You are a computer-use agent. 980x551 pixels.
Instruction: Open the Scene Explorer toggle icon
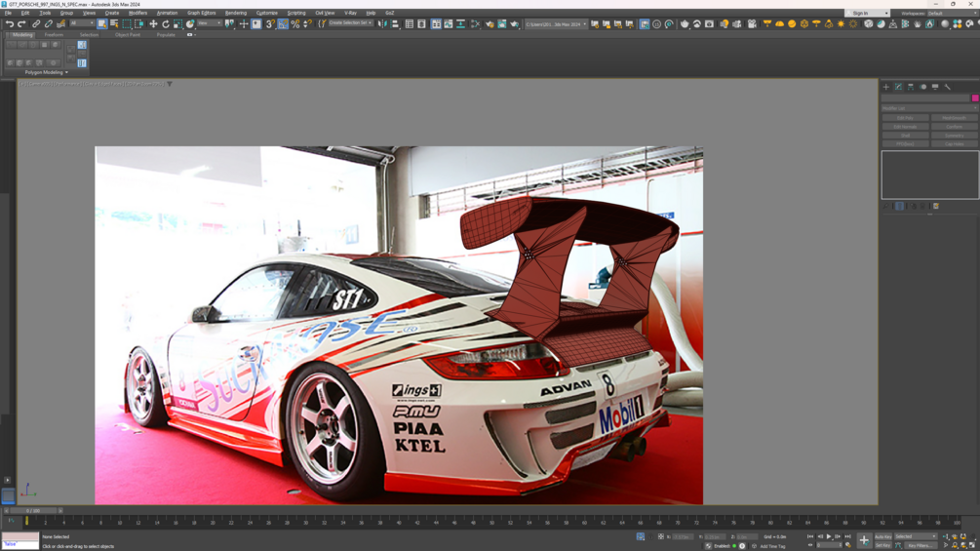pyautogui.click(x=410, y=23)
